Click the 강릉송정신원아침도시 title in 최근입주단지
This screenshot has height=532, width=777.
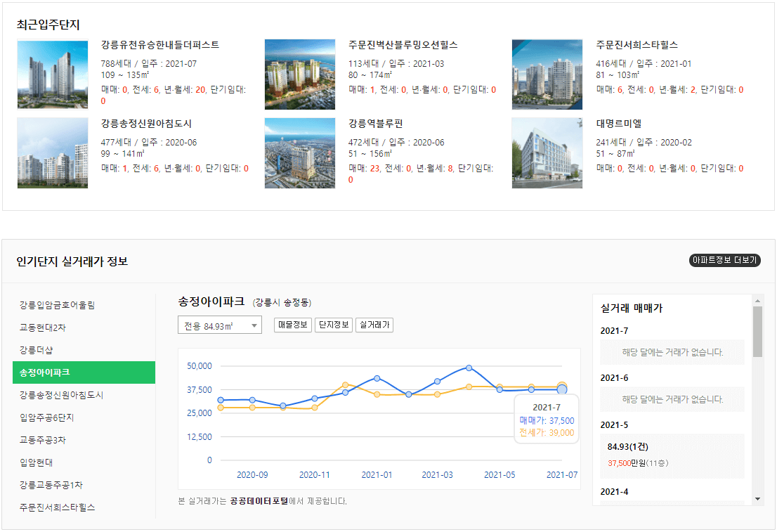pyautogui.click(x=146, y=124)
